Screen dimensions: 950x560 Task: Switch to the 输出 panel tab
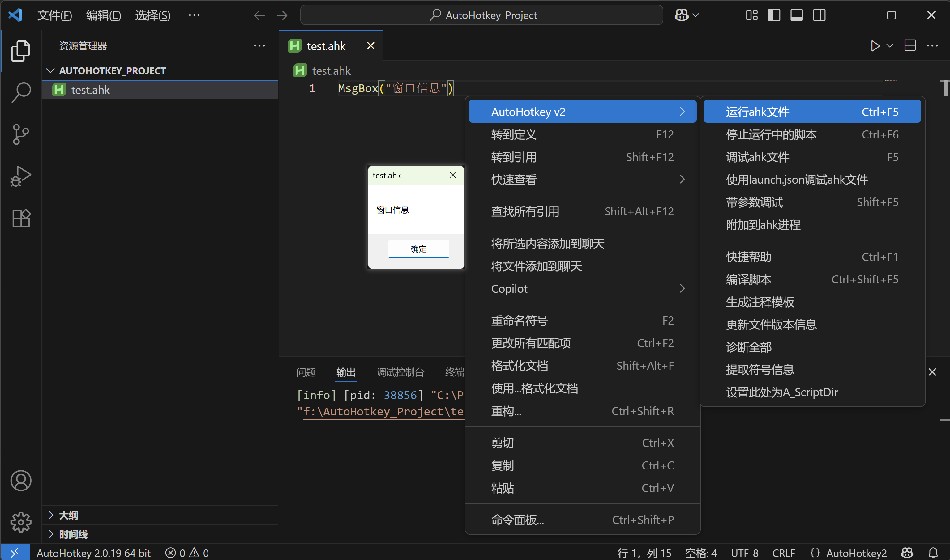click(x=346, y=372)
